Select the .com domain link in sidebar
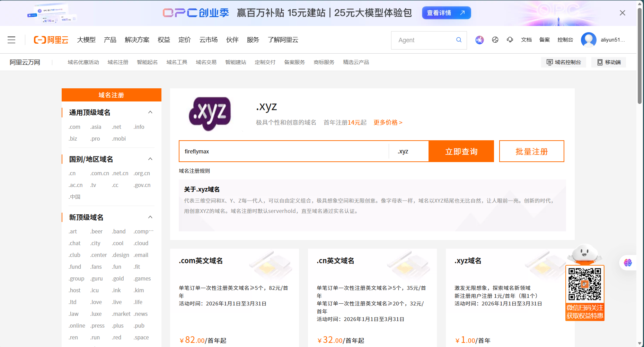 coord(74,127)
